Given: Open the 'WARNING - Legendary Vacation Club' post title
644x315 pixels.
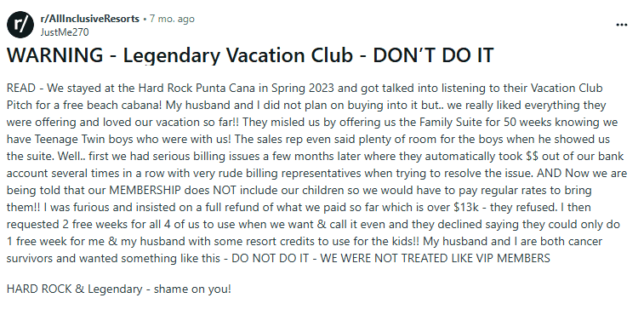Looking at the screenshot, I should click(x=250, y=55).
